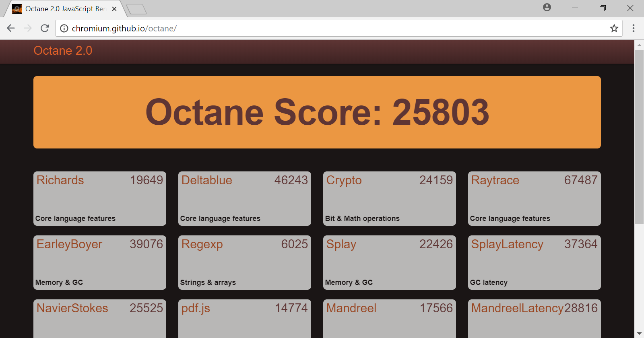Click the Richards score 19649
Image resolution: width=644 pixels, height=338 pixels.
pos(147,180)
